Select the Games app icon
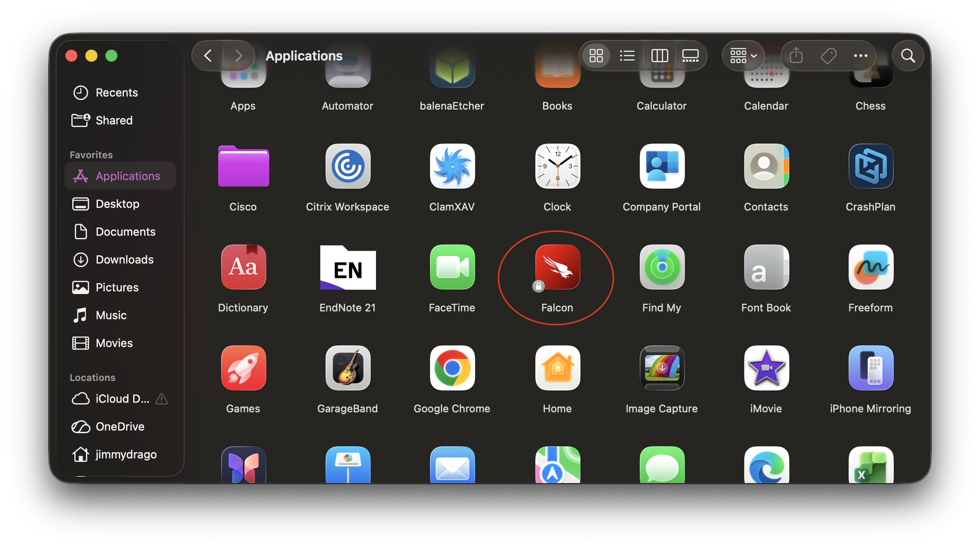The width and height of the screenshot is (980, 548). (x=243, y=368)
